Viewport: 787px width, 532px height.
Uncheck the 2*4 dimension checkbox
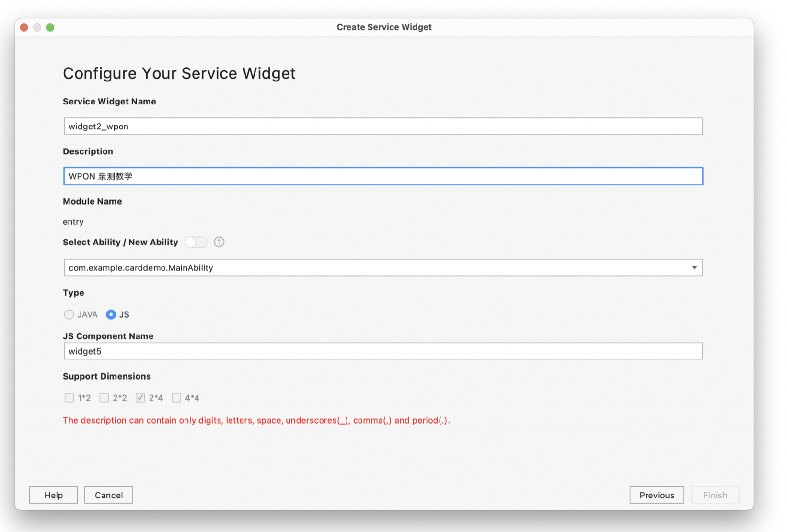click(140, 398)
